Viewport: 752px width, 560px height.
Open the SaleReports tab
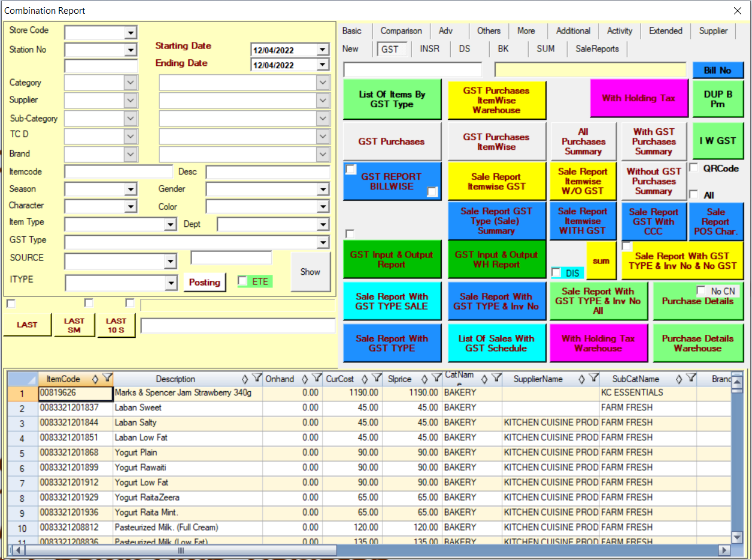[x=597, y=49]
